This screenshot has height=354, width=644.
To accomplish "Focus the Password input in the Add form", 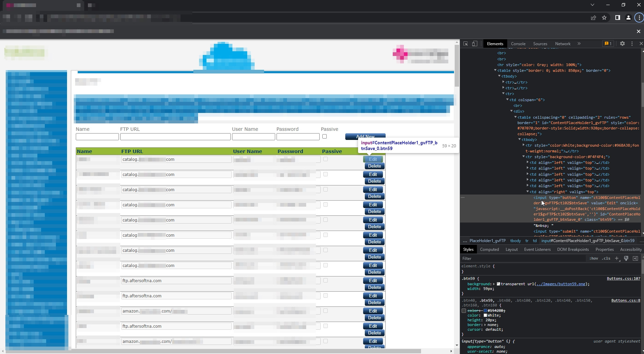I will [298, 137].
